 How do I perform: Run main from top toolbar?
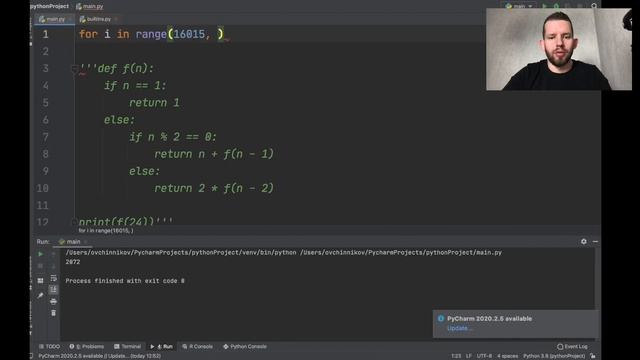(544, 6)
